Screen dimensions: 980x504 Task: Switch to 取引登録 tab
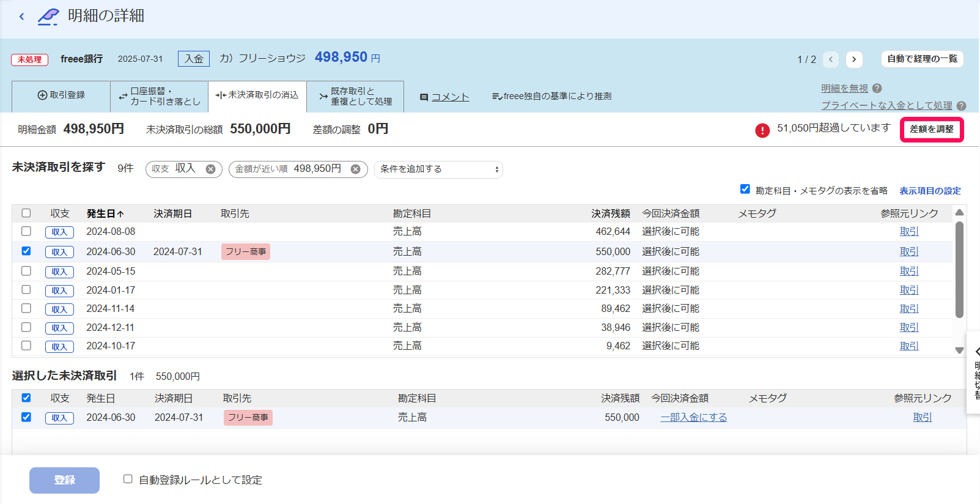coord(61,95)
